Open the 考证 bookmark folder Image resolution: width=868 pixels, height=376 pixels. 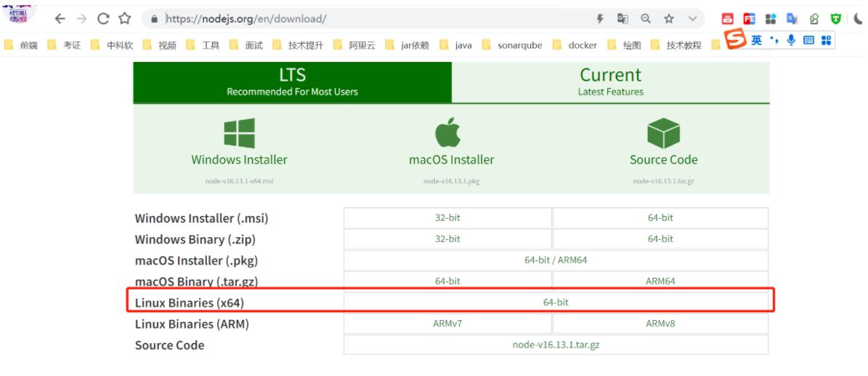[64, 45]
